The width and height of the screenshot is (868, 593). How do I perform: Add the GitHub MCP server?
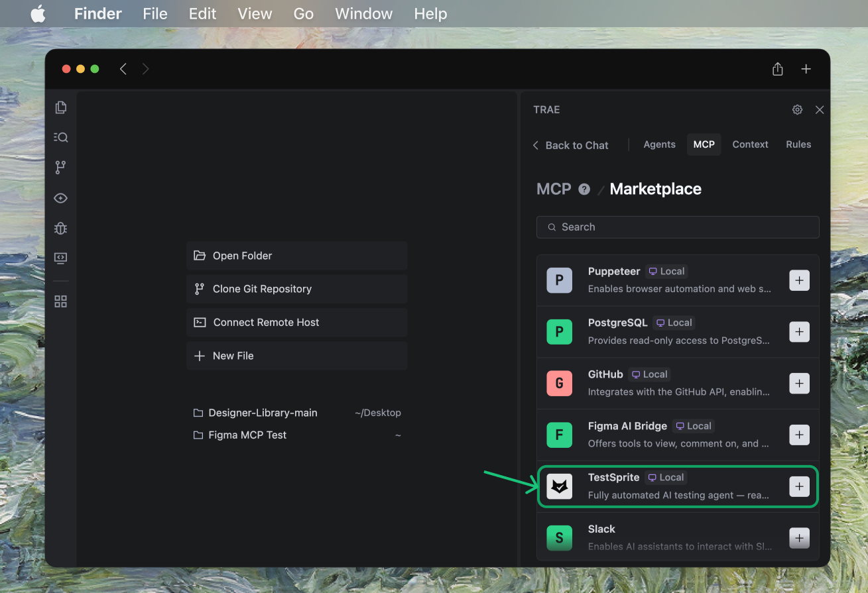click(800, 384)
